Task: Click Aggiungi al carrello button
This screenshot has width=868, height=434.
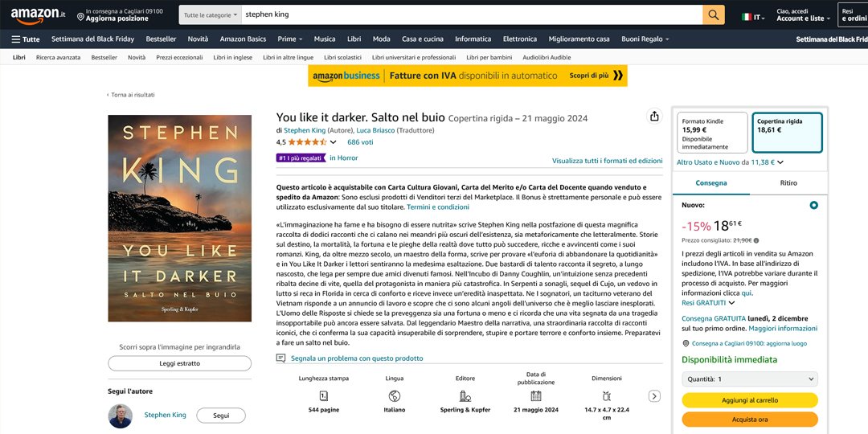Action: point(750,400)
